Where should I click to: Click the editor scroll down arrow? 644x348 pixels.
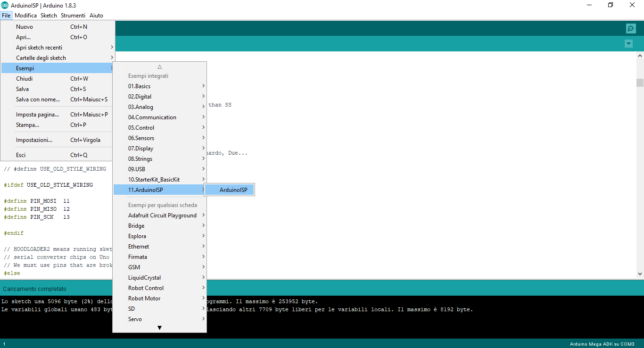tap(640, 273)
